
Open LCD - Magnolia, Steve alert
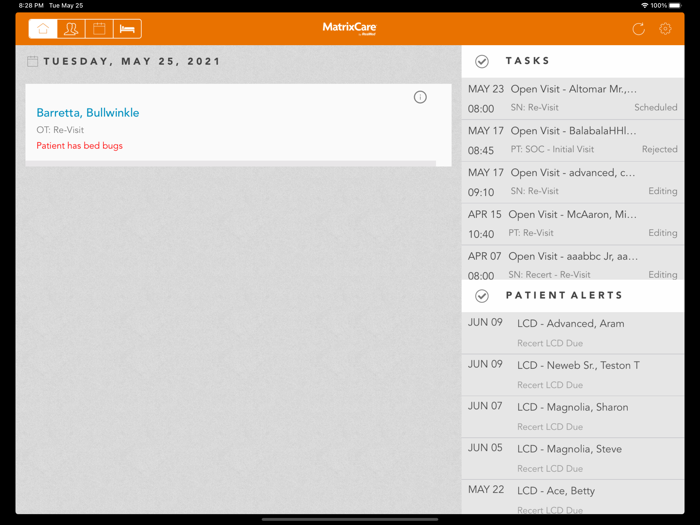coord(573,458)
